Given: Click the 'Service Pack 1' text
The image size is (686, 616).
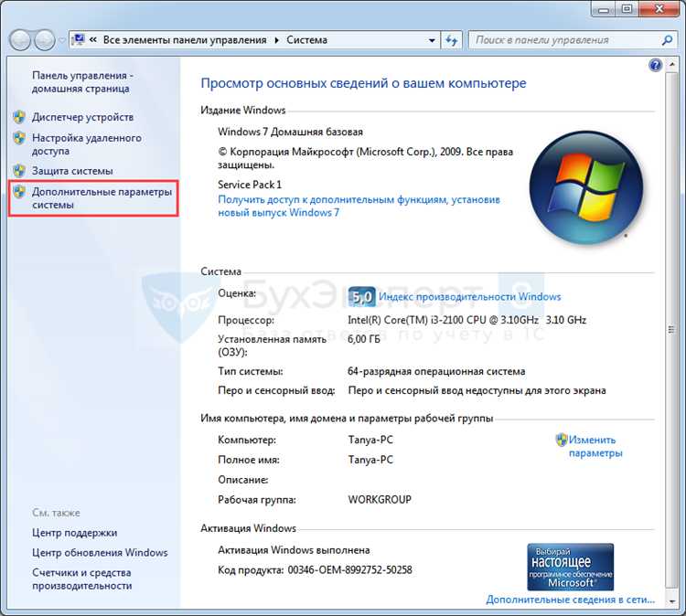Looking at the screenshot, I should [250, 185].
